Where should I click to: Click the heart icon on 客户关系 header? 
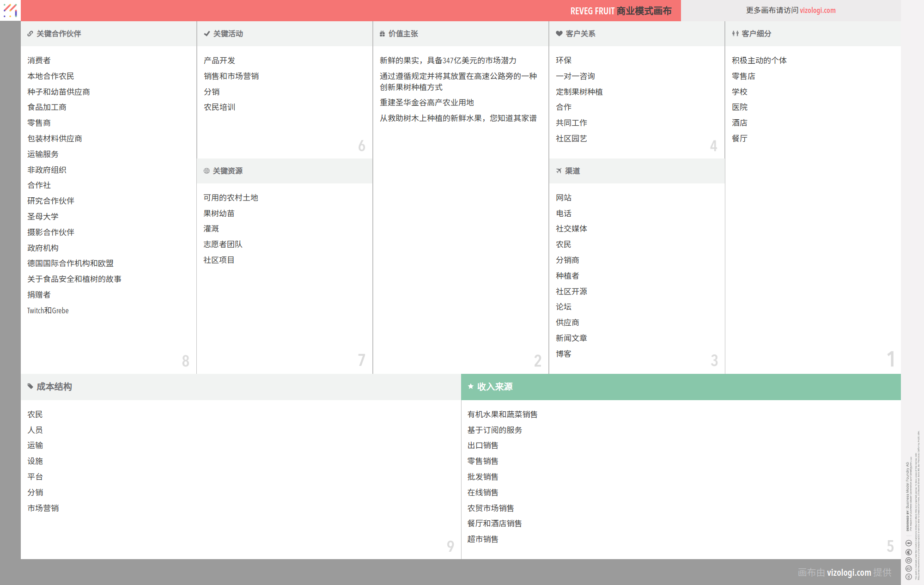pos(558,33)
